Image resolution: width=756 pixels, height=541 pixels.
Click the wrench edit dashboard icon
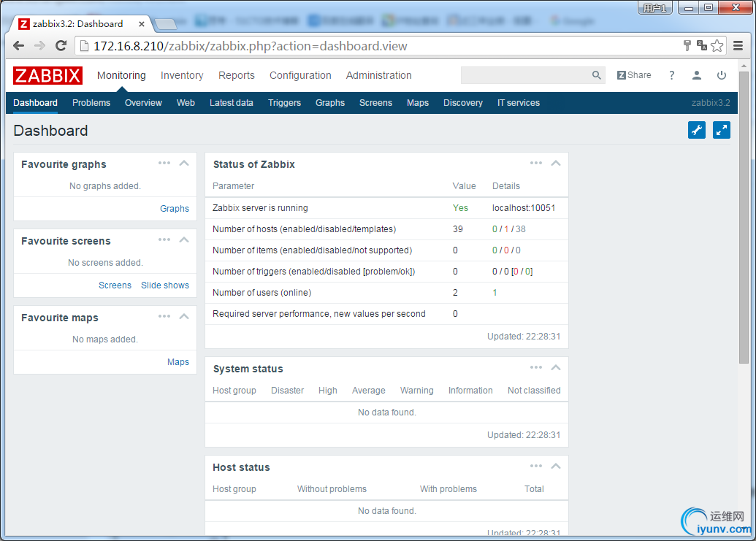697,130
